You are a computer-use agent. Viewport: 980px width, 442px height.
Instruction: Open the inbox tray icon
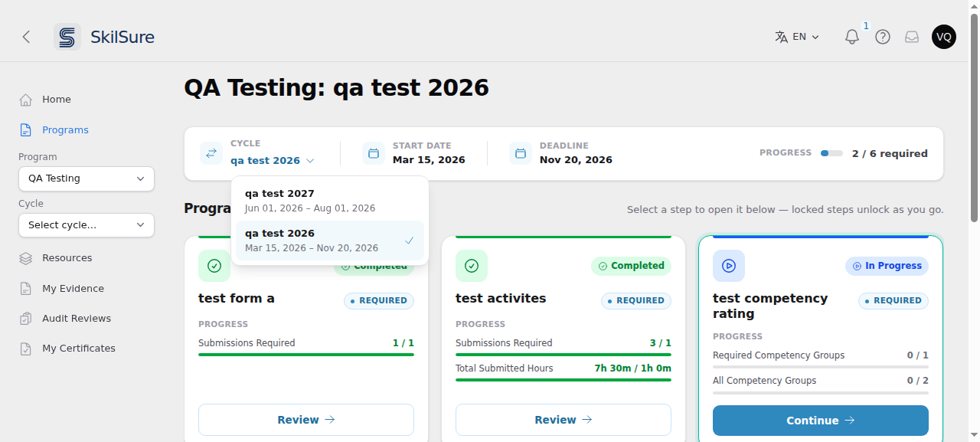[x=912, y=37]
